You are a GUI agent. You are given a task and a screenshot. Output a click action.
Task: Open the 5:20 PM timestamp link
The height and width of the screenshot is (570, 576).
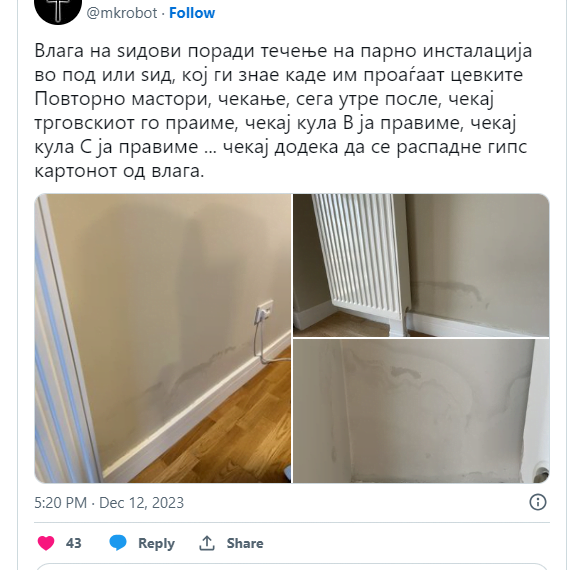point(61,502)
